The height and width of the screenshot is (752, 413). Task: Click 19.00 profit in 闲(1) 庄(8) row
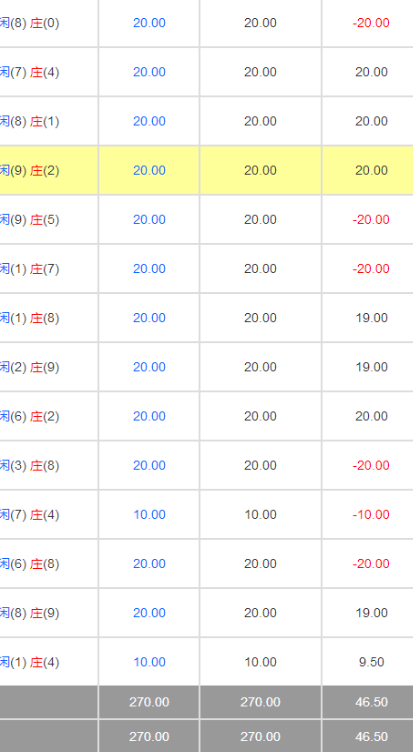371,318
